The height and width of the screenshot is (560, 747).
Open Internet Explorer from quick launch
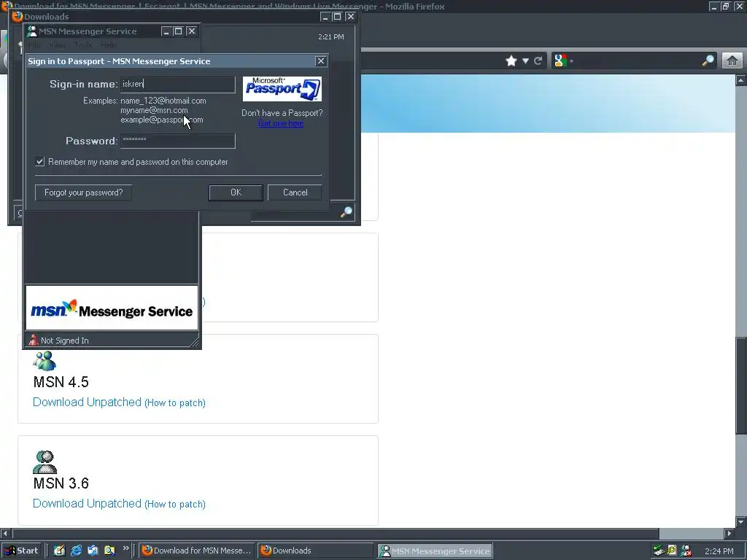(x=76, y=551)
